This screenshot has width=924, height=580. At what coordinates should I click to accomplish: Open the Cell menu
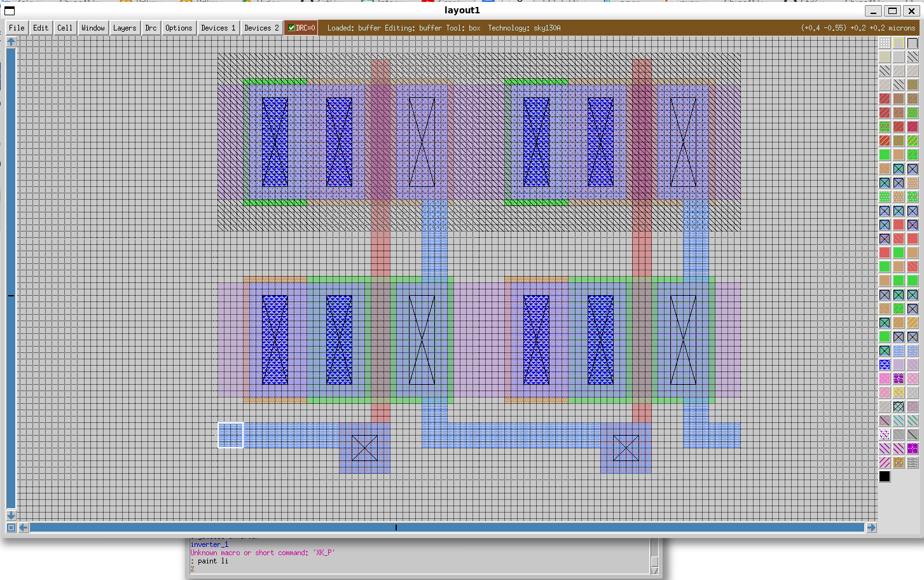pyautogui.click(x=65, y=28)
